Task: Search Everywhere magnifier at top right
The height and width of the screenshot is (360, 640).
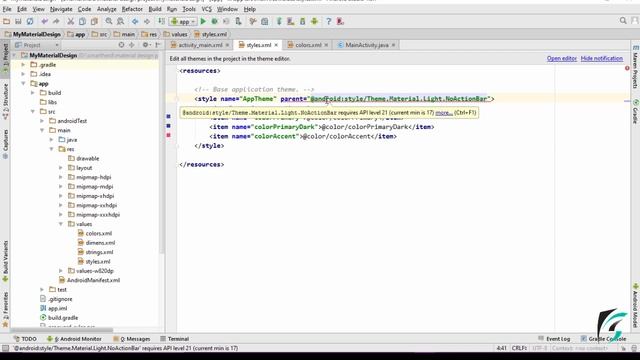Action: pos(623,20)
